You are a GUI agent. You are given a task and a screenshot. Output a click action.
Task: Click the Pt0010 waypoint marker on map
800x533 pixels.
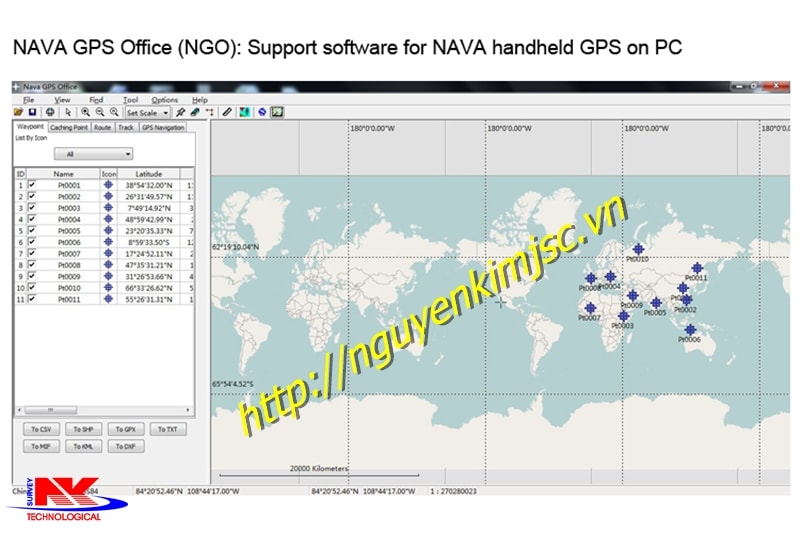pos(638,249)
